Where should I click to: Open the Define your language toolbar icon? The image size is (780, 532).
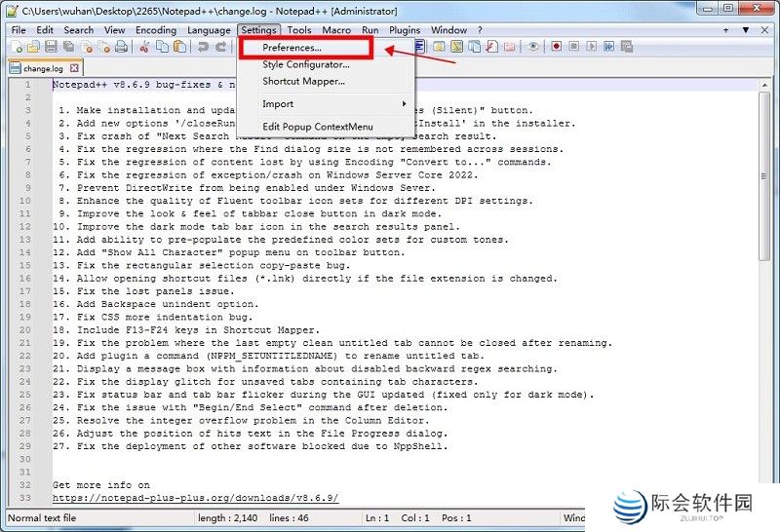click(x=440, y=47)
